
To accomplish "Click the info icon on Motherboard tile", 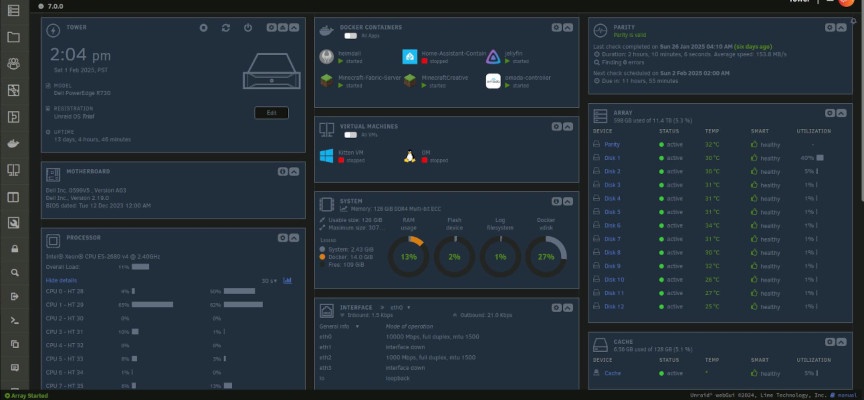I will click(x=283, y=171).
